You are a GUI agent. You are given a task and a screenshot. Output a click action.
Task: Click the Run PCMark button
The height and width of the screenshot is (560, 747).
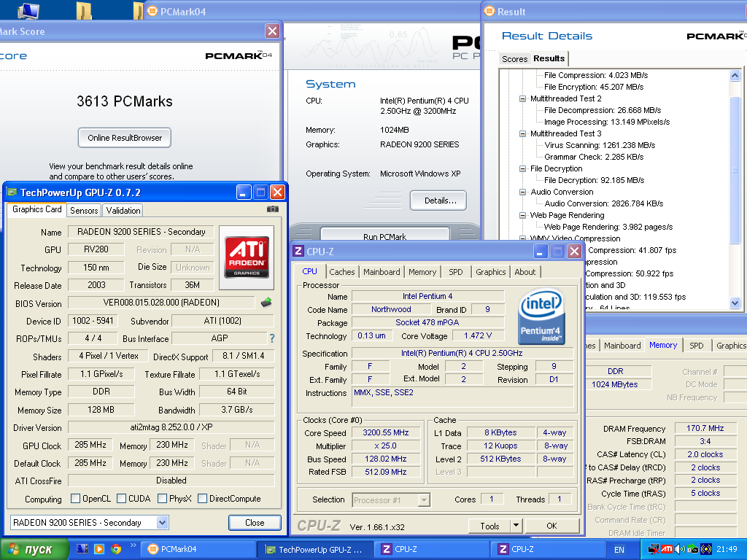(x=385, y=235)
